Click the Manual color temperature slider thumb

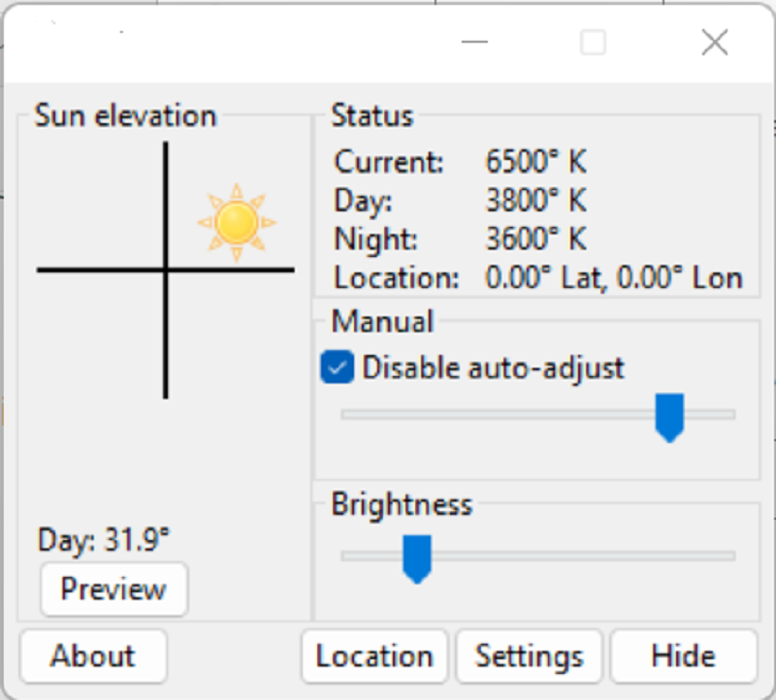click(x=669, y=418)
